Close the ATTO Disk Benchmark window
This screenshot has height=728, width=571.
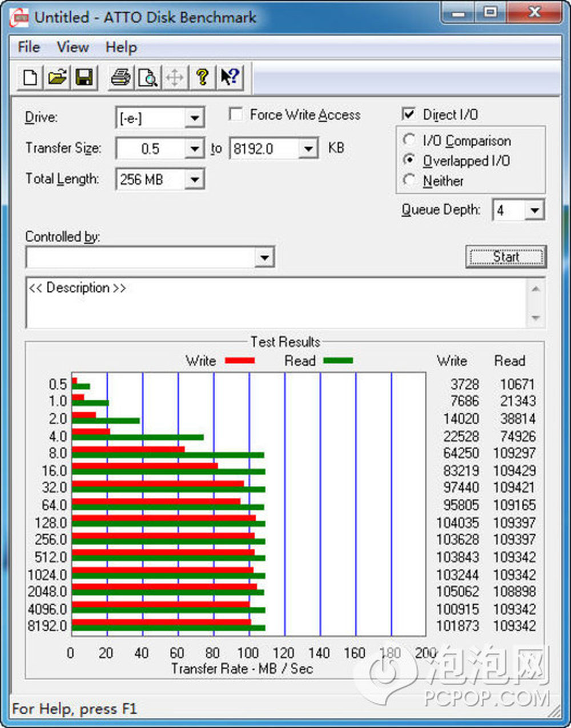[x=534, y=13]
